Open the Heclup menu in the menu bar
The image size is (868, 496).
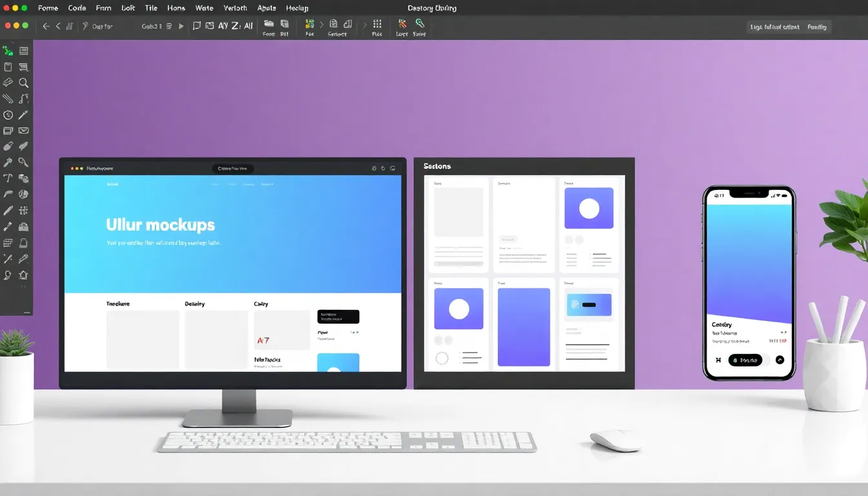297,8
